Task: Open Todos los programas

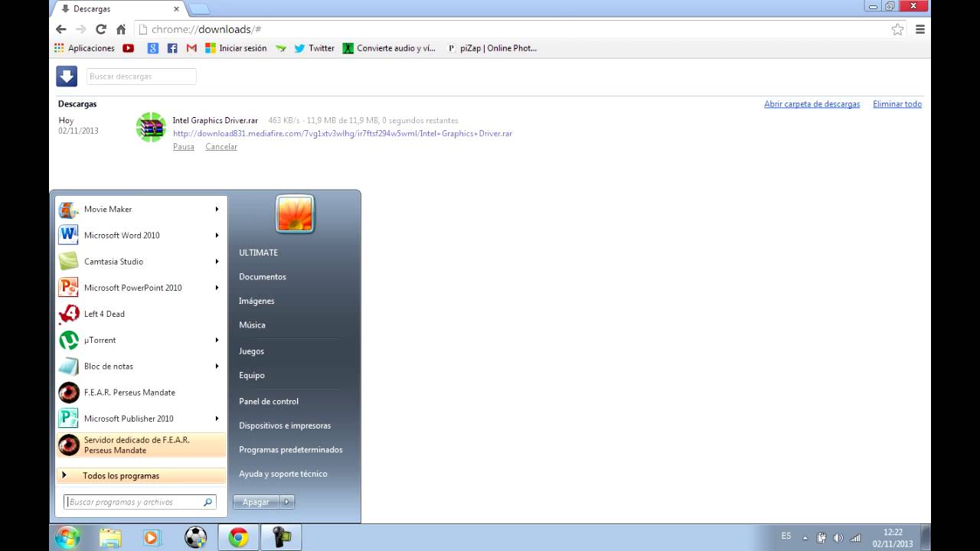Action: [x=142, y=475]
